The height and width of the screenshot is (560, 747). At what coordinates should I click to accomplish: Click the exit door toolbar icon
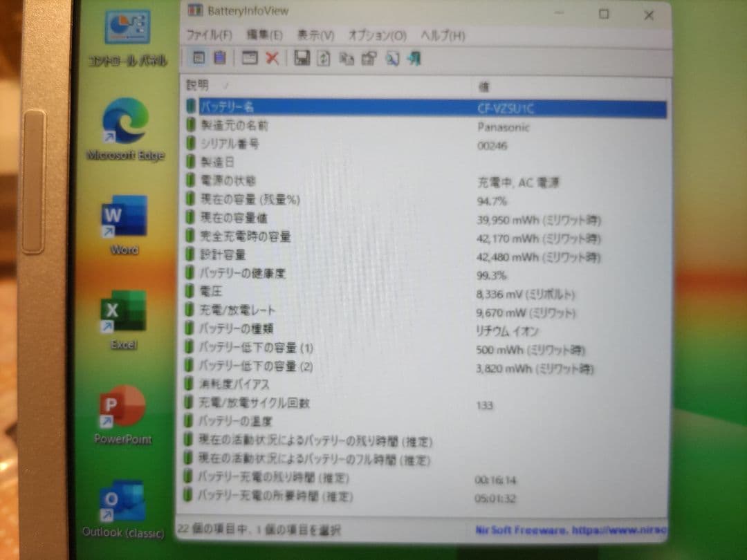click(414, 59)
